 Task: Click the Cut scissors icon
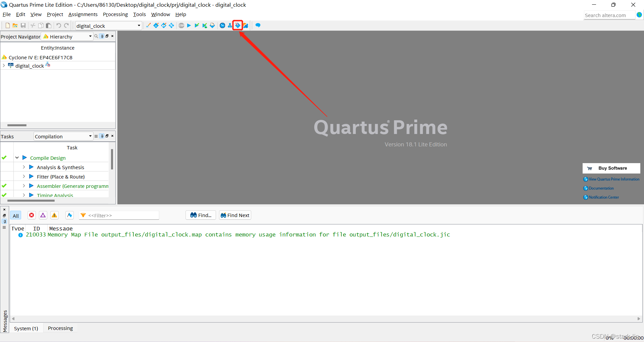[33, 25]
